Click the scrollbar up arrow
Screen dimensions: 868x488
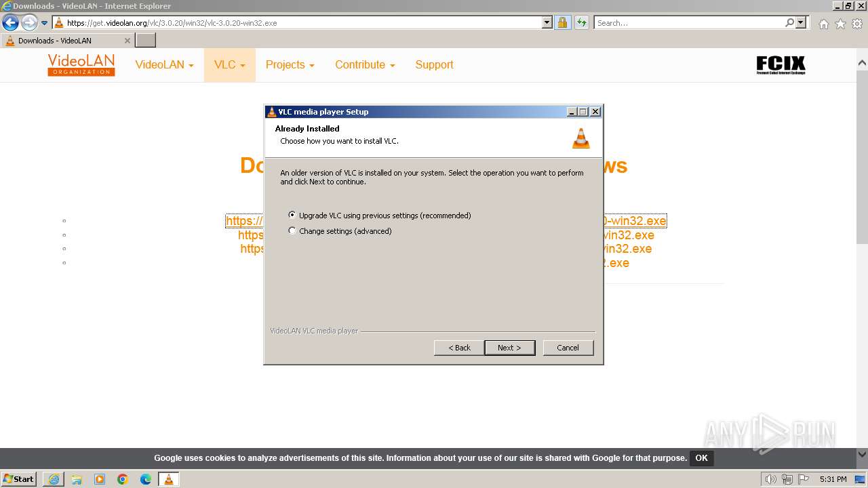click(862, 63)
